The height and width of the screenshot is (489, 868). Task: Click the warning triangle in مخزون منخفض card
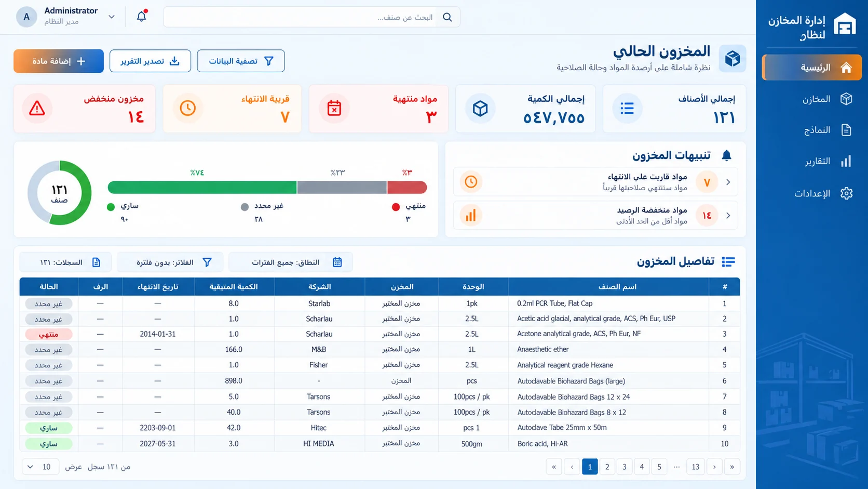click(x=37, y=108)
